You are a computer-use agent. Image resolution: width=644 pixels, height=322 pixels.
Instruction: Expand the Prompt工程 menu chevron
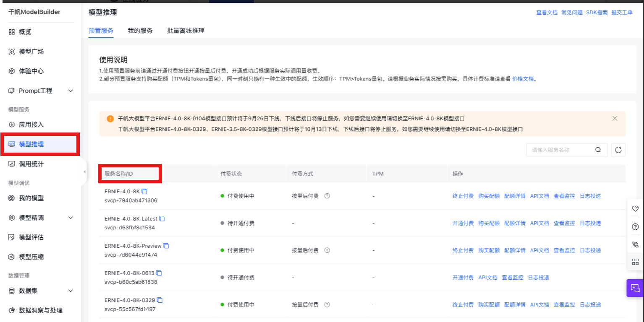point(71,91)
